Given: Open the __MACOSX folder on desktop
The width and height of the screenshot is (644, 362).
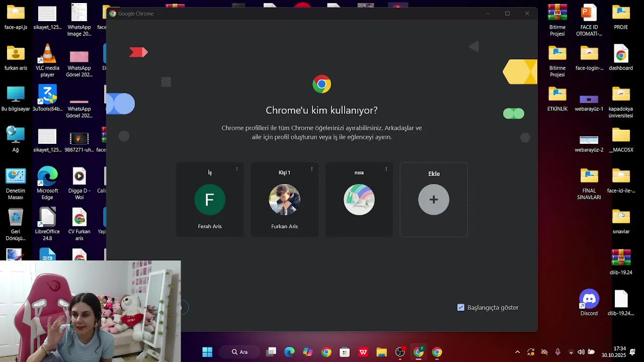Looking at the screenshot, I should tap(621, 140).
